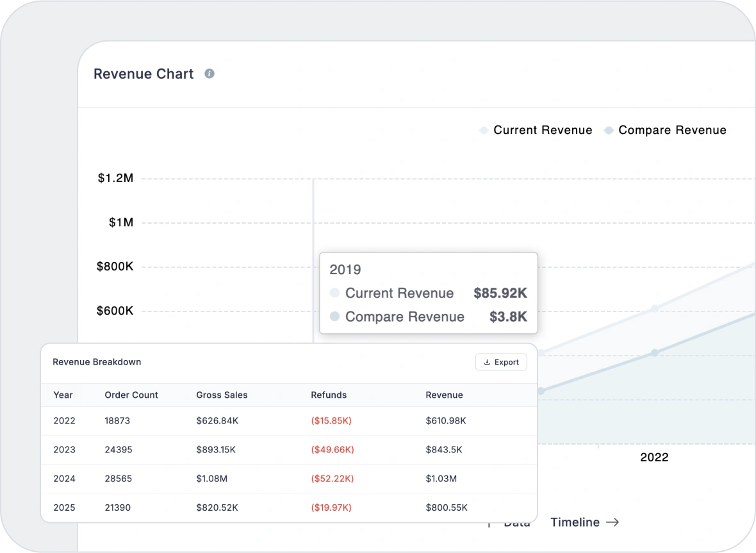Click the Current Revenue bullet in the 2019 tooltip
The height and width of the screenshot is (553, 756).
point(334,293)
